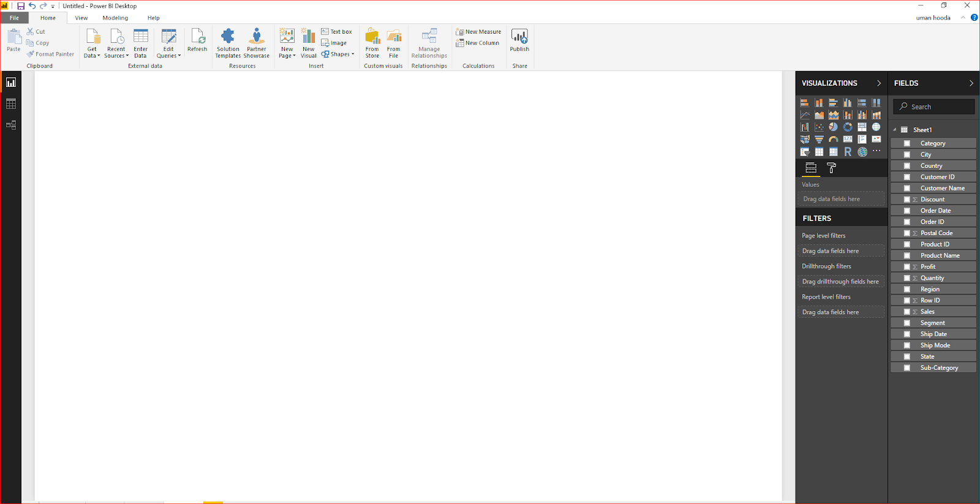Screen dimensions: 980x504
Task: Choose the Treemap visualization
Action: (862, 127)
